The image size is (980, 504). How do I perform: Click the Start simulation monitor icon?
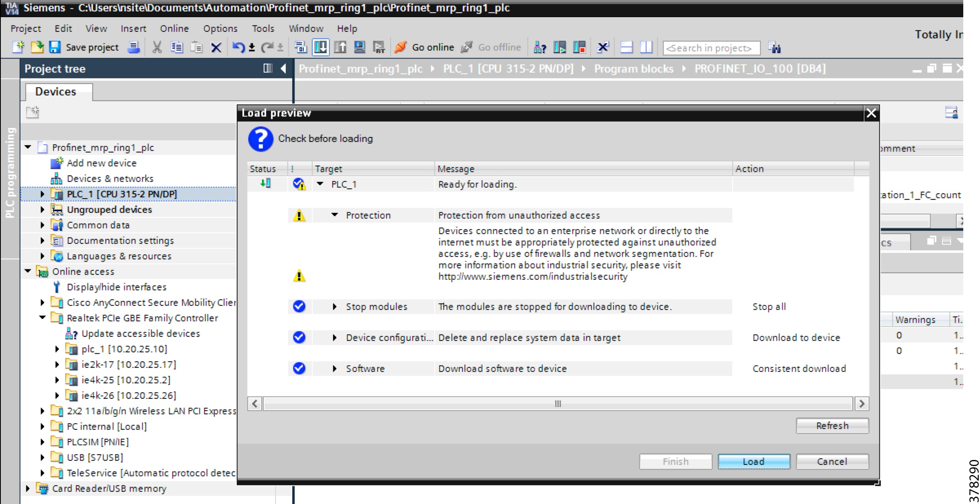coord(360,47)
